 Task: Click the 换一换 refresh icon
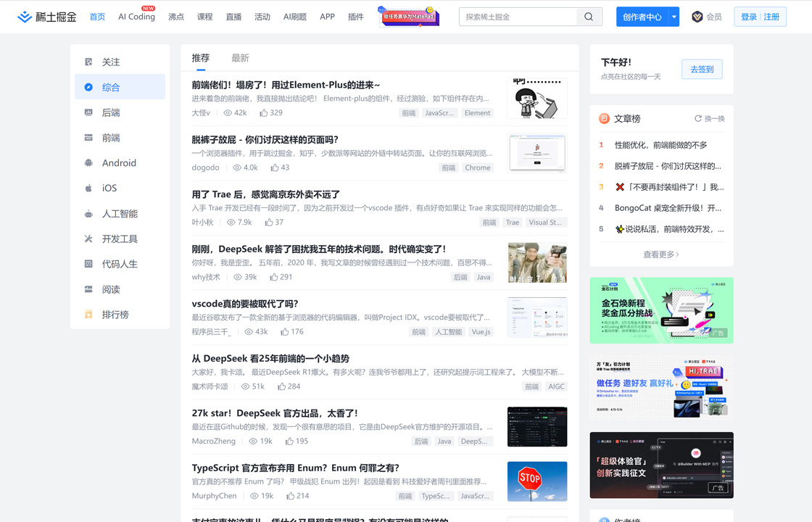click(698, 119)
